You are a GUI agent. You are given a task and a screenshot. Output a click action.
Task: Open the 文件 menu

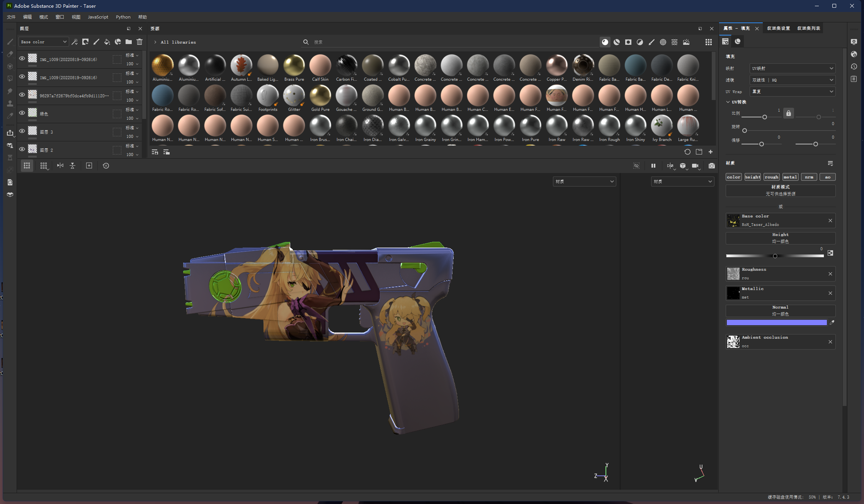(11, 17)
